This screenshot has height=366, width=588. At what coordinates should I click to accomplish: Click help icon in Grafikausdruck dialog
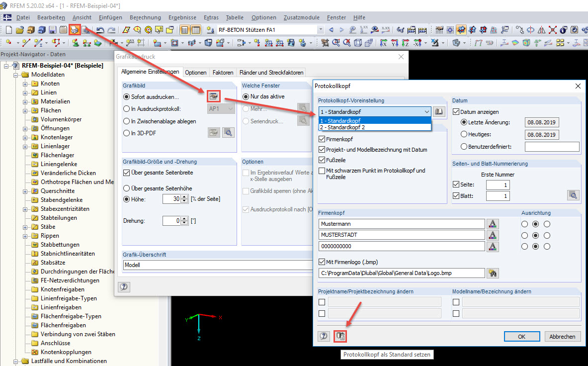pyautogui.click(x=124, y=287)
